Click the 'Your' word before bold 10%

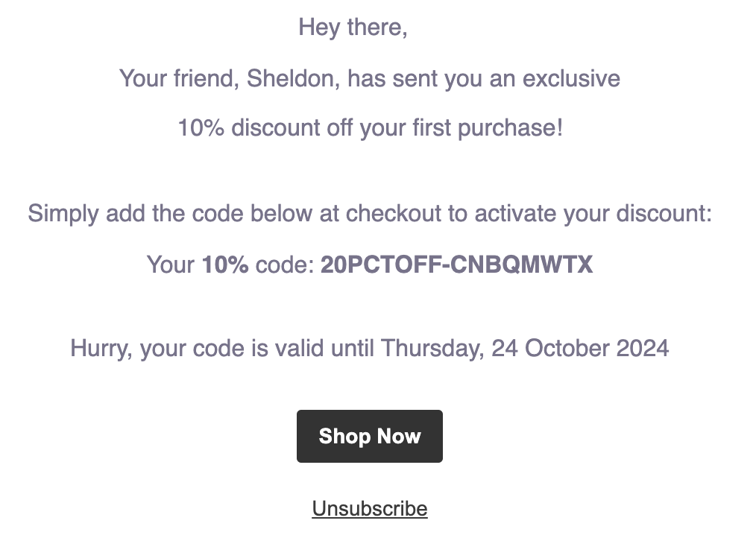coord(171,265)
